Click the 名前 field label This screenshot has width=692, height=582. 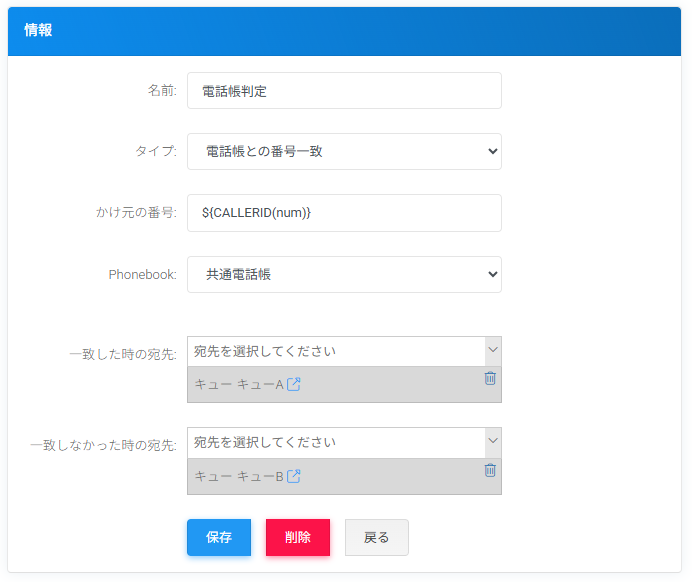point(161,91)
